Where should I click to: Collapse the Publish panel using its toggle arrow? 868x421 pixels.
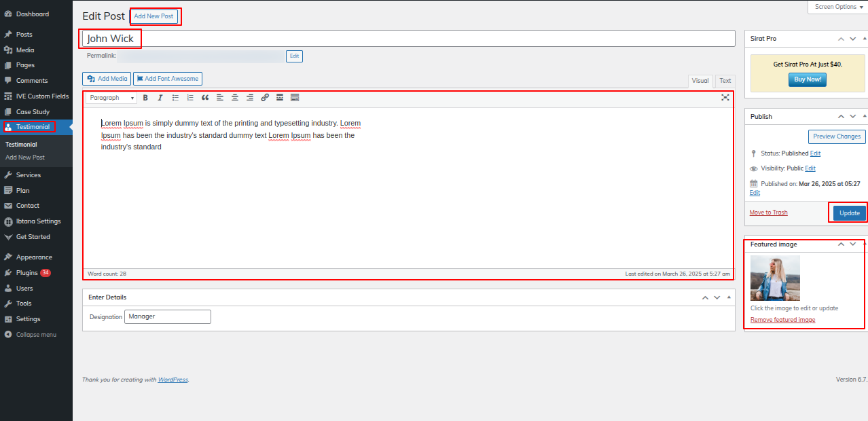[865, 117]
